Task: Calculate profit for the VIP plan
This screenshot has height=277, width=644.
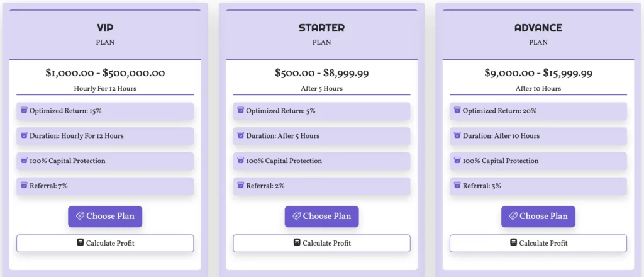Action: [105, 243]
